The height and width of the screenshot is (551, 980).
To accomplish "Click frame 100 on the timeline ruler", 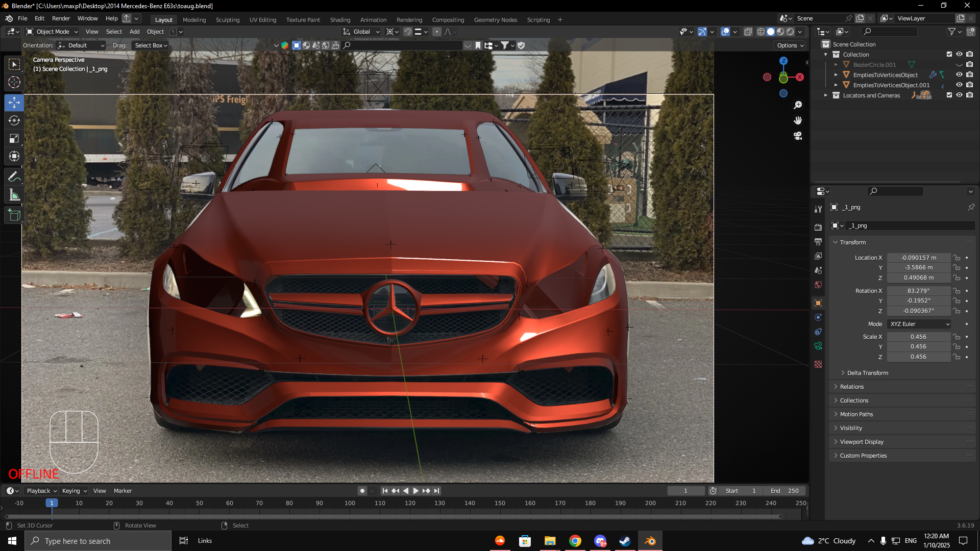I will pos(350,503).
